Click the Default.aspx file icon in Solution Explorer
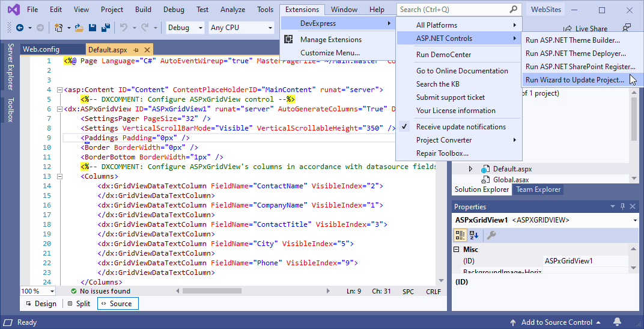This screenshot has width=644, height=329. (x=486, y=169)
